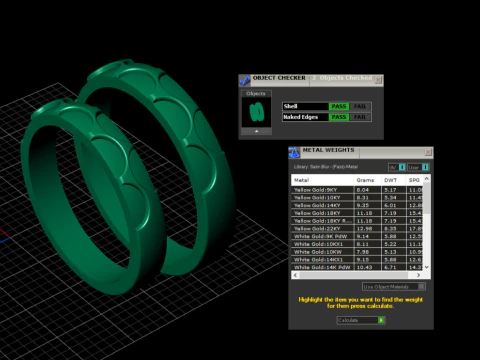Select the White Gold:9K PdW row

point(357,236)
